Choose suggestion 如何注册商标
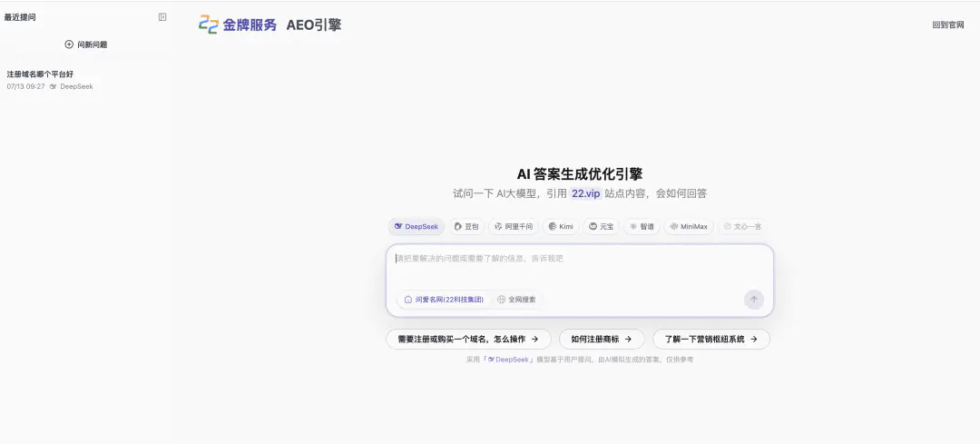 602,339
